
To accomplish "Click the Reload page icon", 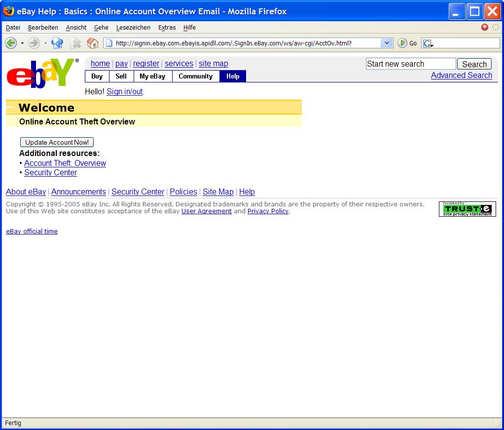I will [57, 43].
